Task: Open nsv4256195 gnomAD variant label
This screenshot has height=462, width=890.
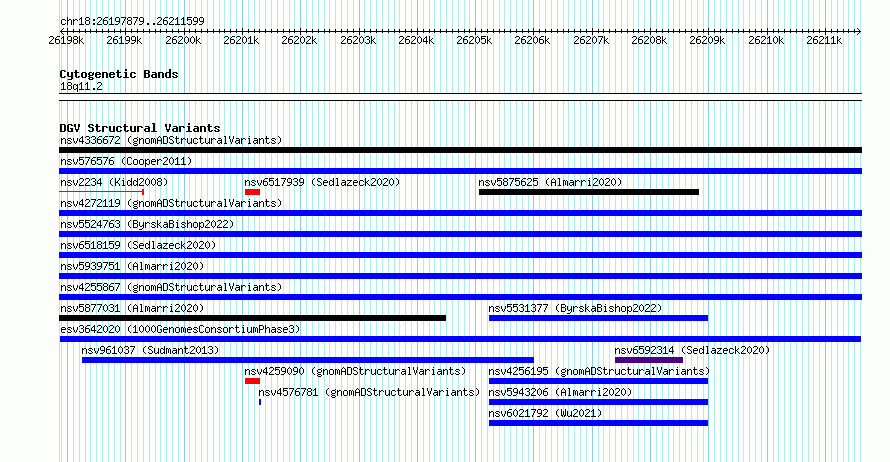Action: pyautogui.click(x=599, y=371)
